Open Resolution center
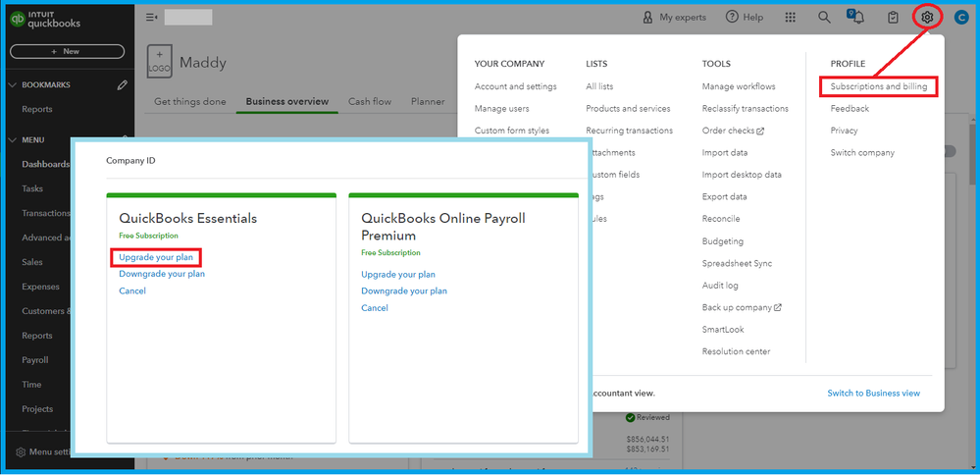Screen dimensions: 980x475 click(x=737, y=351)
